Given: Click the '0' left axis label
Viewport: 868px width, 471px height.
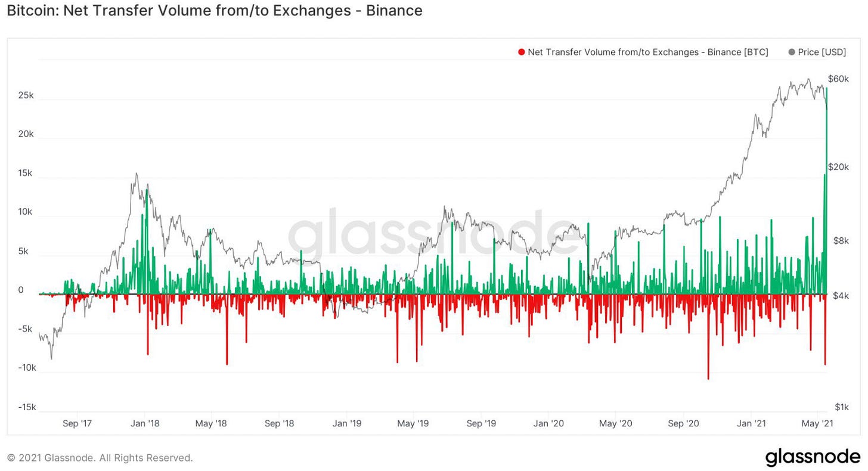Looking at the screenshot, I should [x=21, y=290].
